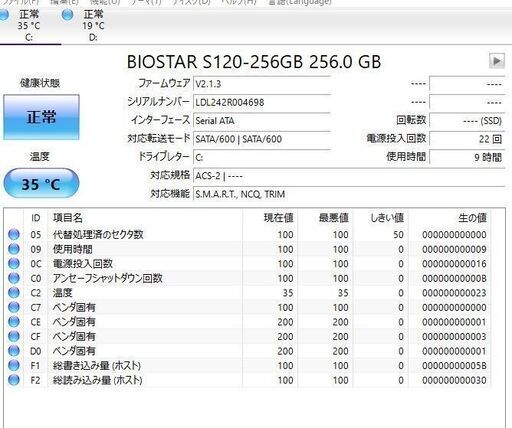Click the blue status icon for row C0
Screen dimensions: 512x428
[x=14, y=278]
